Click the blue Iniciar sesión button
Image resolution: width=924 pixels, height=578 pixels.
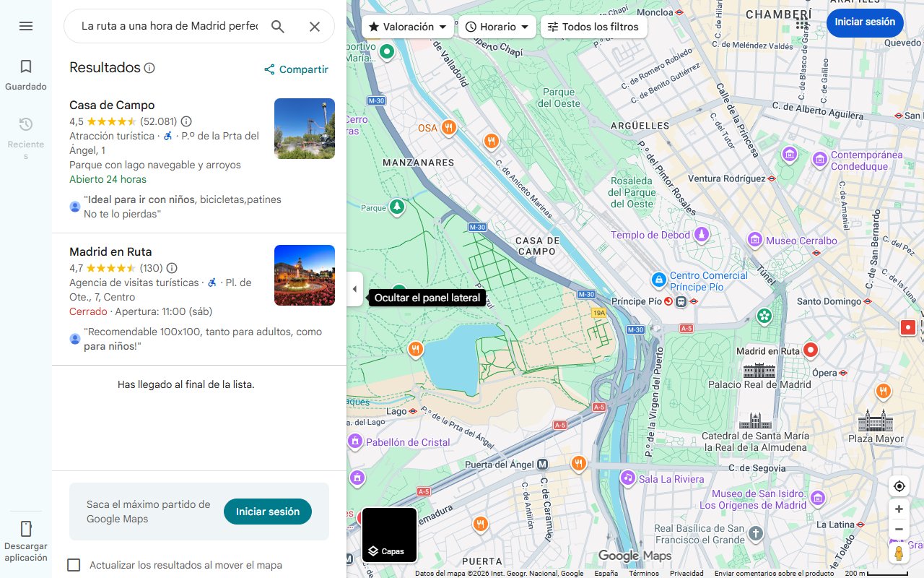865,22
